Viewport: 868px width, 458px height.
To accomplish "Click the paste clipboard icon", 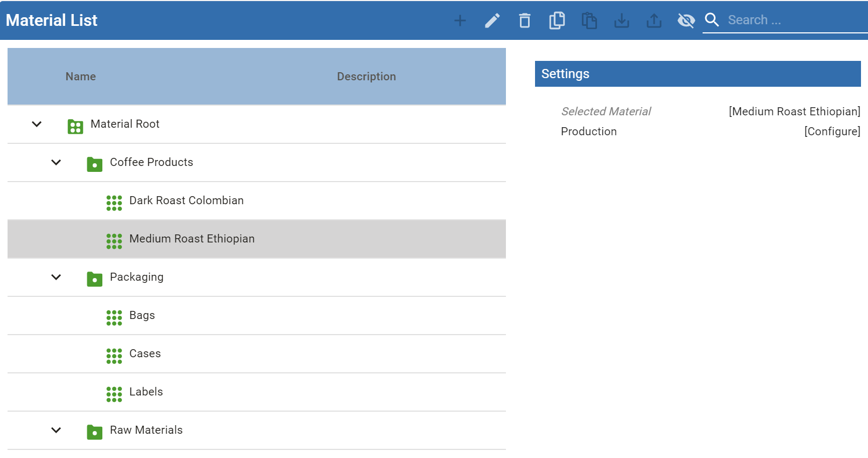I will coord(589,20).
